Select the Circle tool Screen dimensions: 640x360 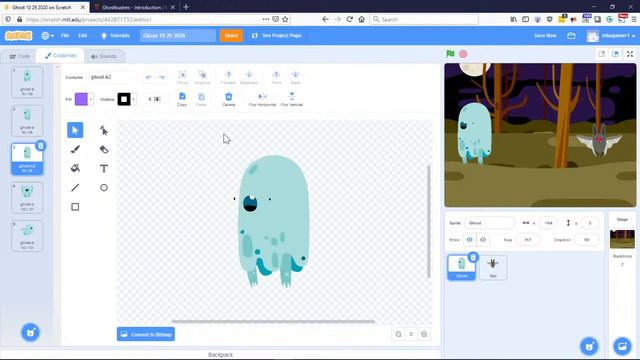point(104,188)
